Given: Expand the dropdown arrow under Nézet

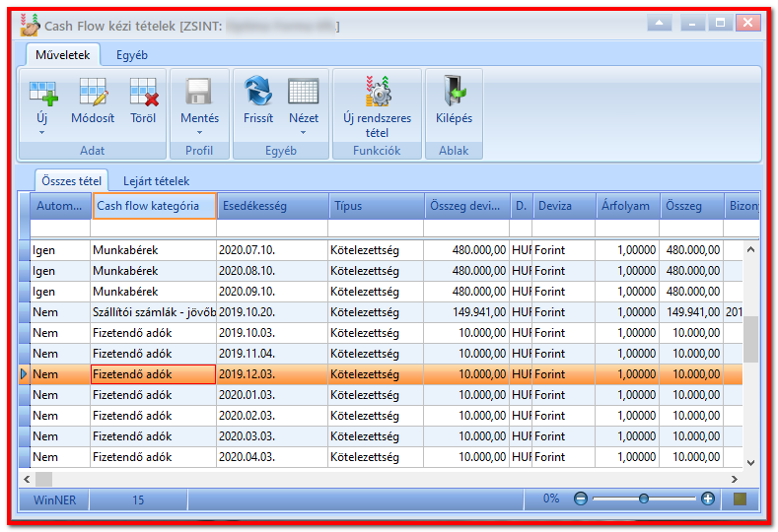Looking at the screenshot, I should [x=303, y=132].
